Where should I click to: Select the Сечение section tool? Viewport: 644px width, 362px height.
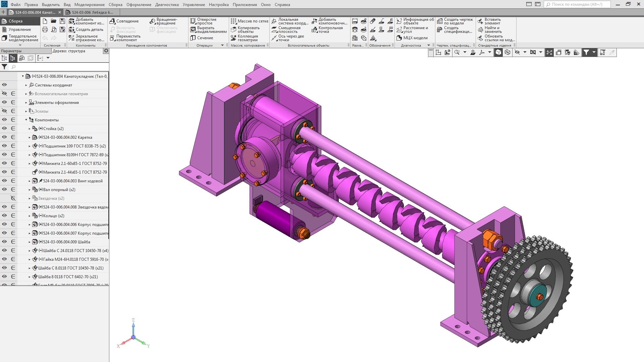tap(193, 38)
